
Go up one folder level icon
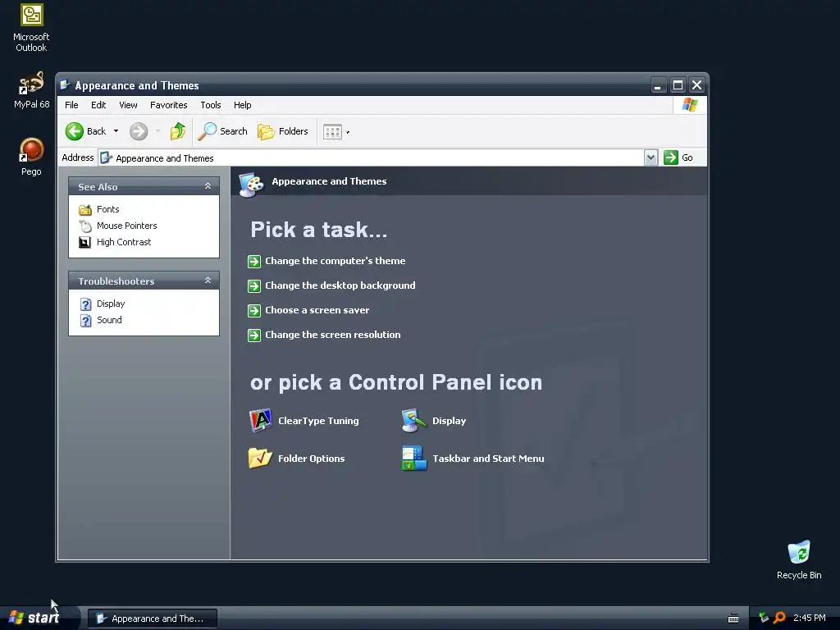tap(178, 131)
